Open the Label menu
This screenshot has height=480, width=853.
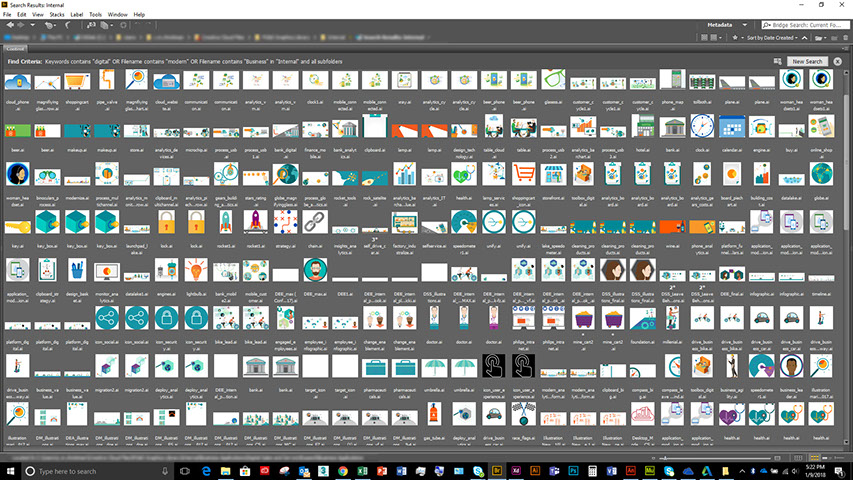click(74, 15)
